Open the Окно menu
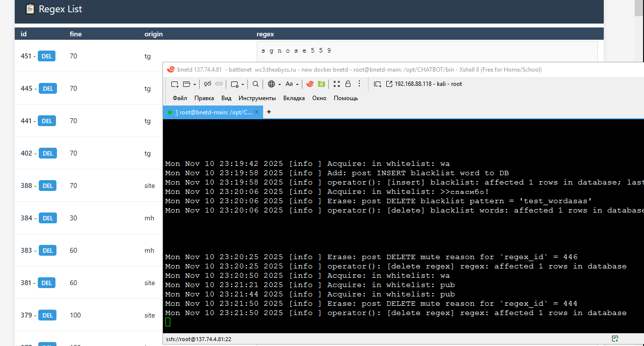Image resolution: width=644 pixels, height=346 pixels. [x=319, y=98]
